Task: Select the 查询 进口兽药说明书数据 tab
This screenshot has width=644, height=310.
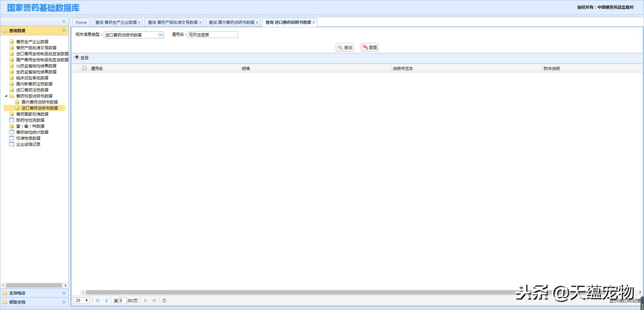Action: pos(288,22)
